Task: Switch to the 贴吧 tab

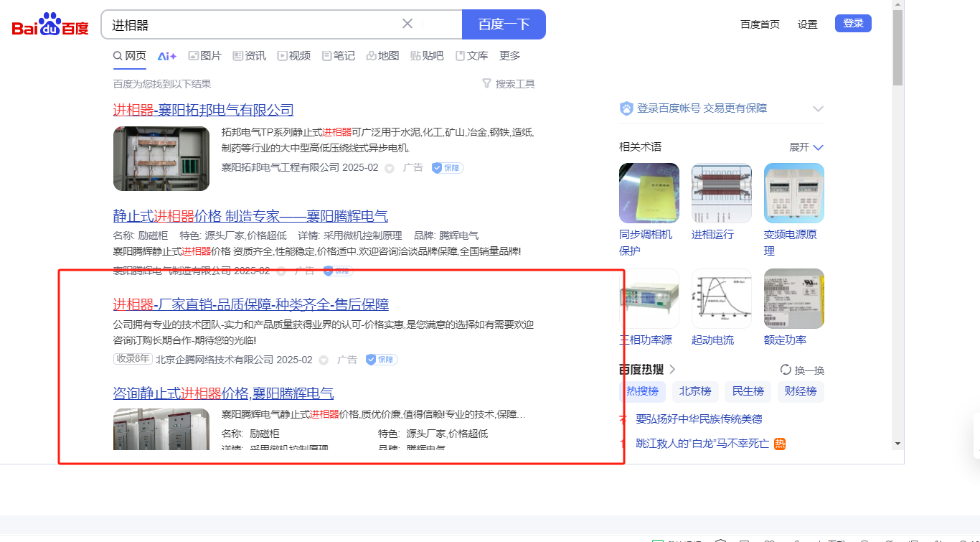Action: click(x=427, y=56)
